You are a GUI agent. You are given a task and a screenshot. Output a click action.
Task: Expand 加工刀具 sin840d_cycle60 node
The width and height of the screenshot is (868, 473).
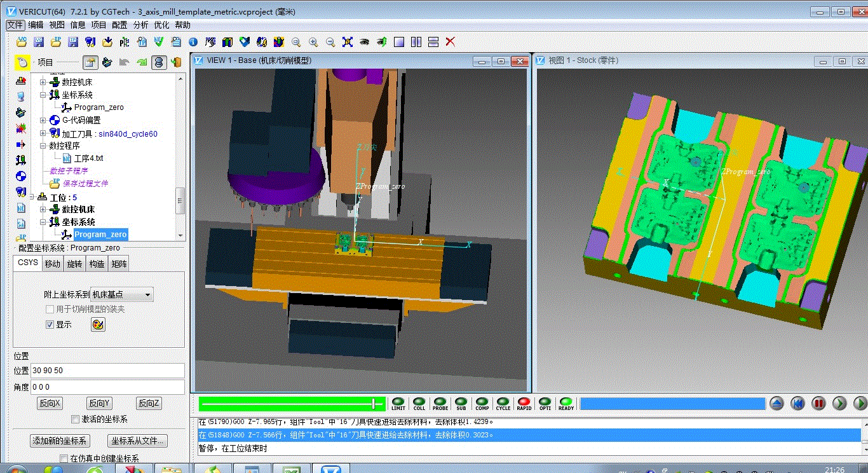tap(43, 134)
